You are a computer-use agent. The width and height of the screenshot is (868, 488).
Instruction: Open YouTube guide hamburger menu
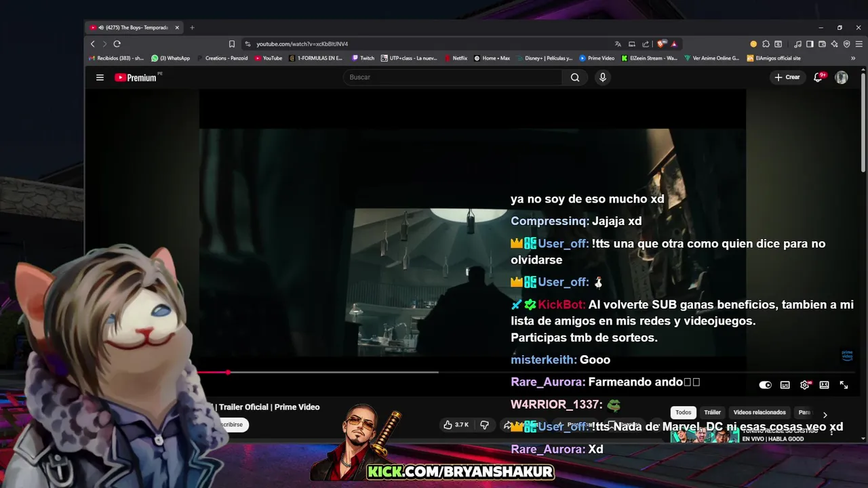pos(100,77)
